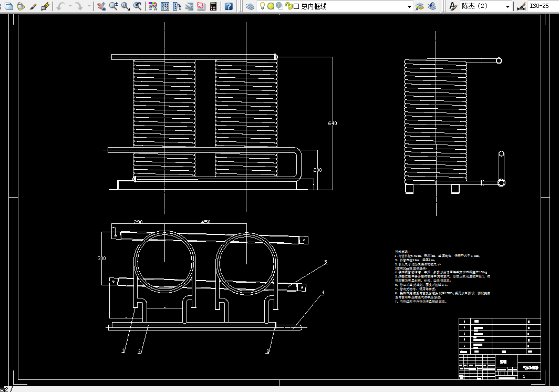Toggle the layer lock padlock icon
Viewport: 559px width, 392px height.
[x=288, y=6]
